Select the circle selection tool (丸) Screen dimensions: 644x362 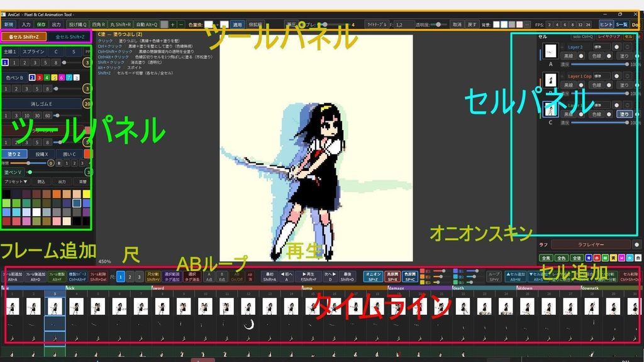coord(120,24)
